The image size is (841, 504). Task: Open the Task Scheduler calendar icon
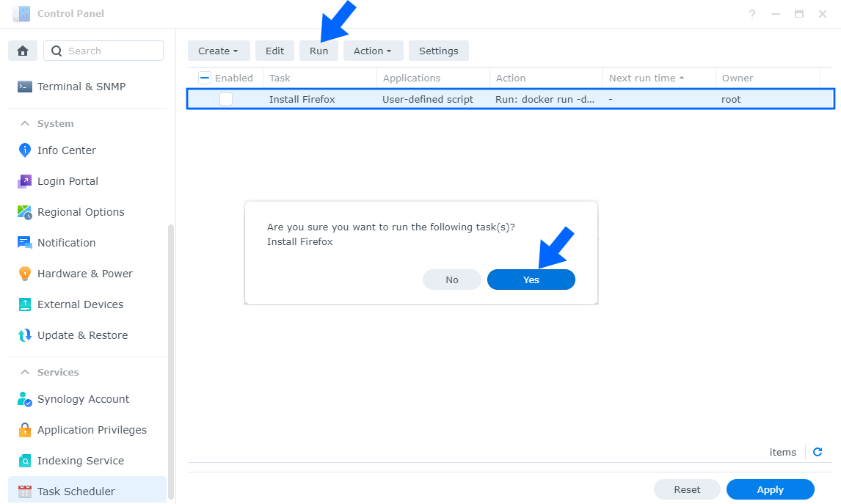tap(25, 491)
